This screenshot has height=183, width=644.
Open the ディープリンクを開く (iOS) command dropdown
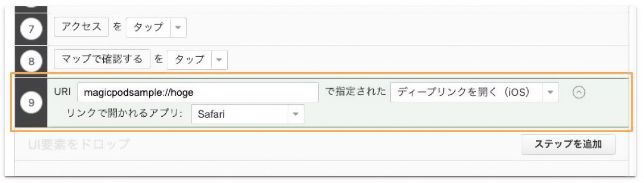pyautogui.click(x=466, y=92)
